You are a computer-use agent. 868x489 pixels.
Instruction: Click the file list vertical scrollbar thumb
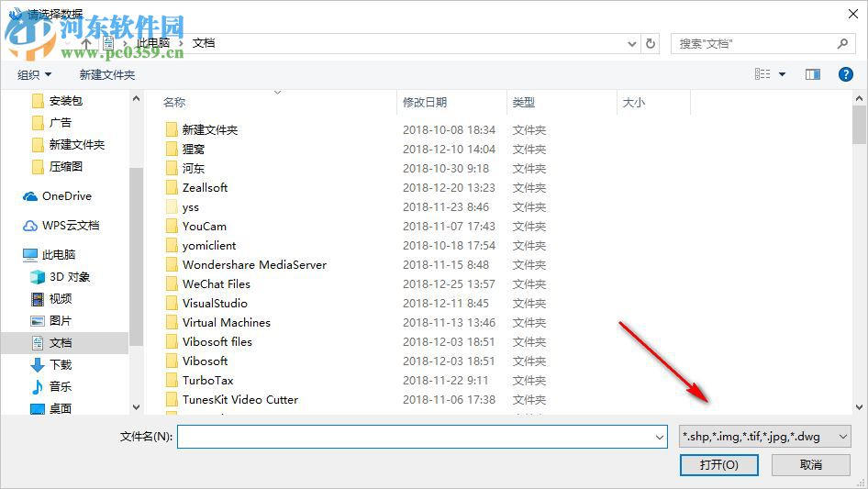[859, 125]
